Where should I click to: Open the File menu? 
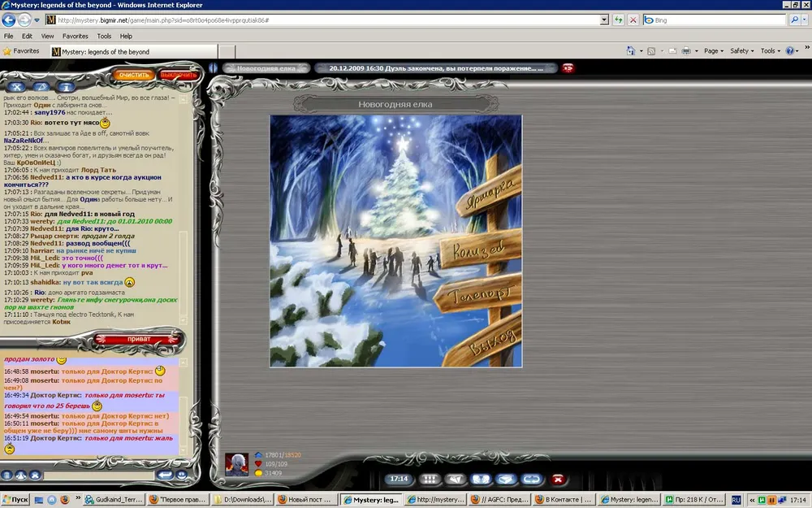(8, 36)
